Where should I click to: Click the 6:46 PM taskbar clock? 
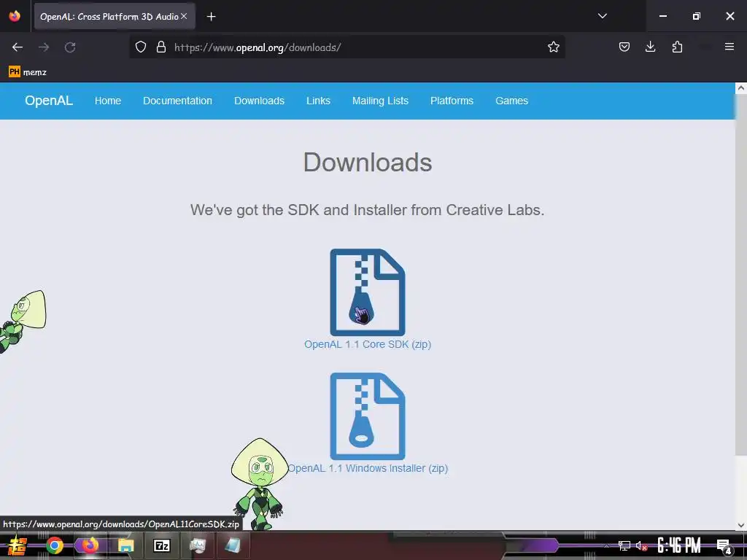[x=678, y=545]
